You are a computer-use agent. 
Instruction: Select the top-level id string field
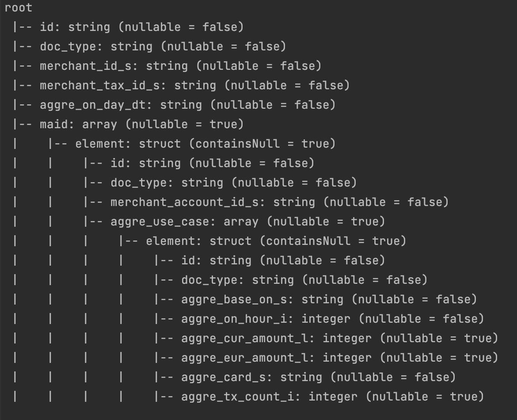pyautogui.click(x=46, y=27)
